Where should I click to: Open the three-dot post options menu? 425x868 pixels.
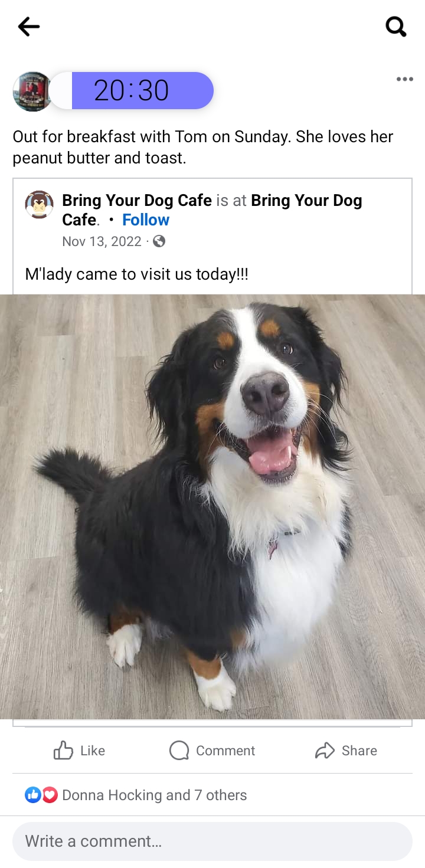click(404, 80)
